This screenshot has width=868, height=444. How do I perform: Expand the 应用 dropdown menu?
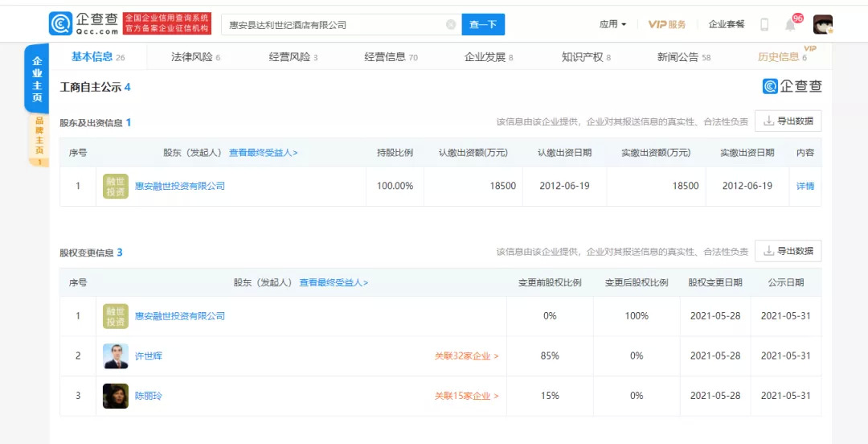(612, 25)
